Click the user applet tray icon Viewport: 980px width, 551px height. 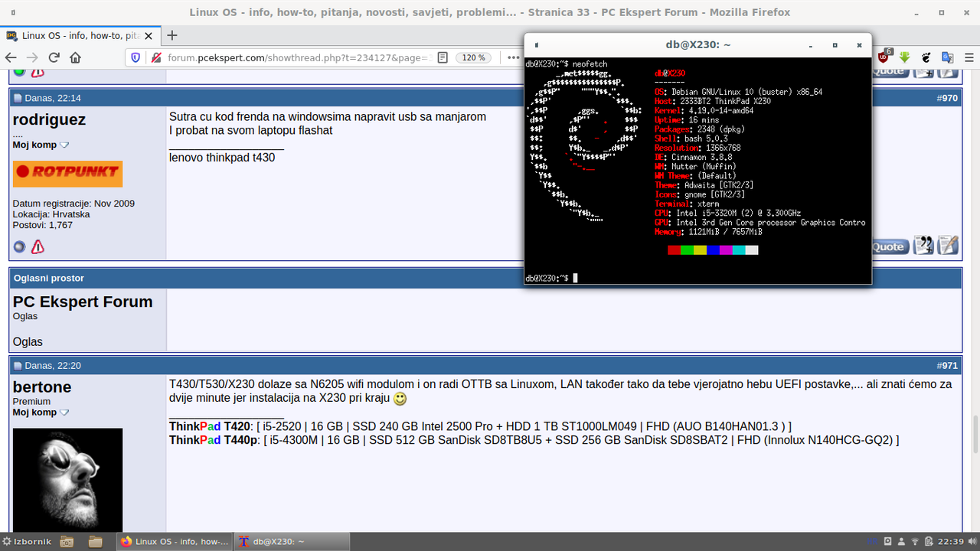(901, 542)
